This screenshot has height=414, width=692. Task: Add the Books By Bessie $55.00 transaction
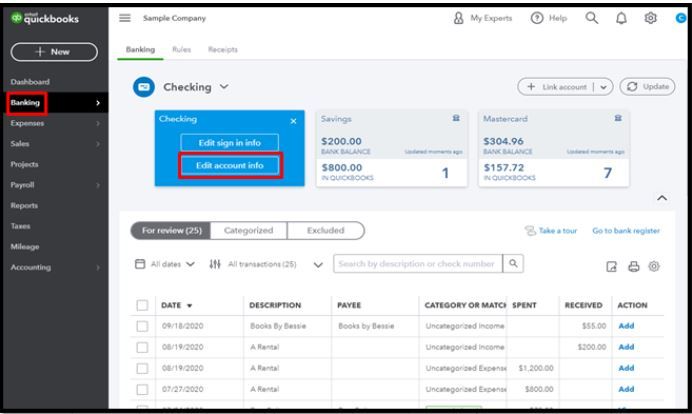pyautogui.click(x=626, y=326)
